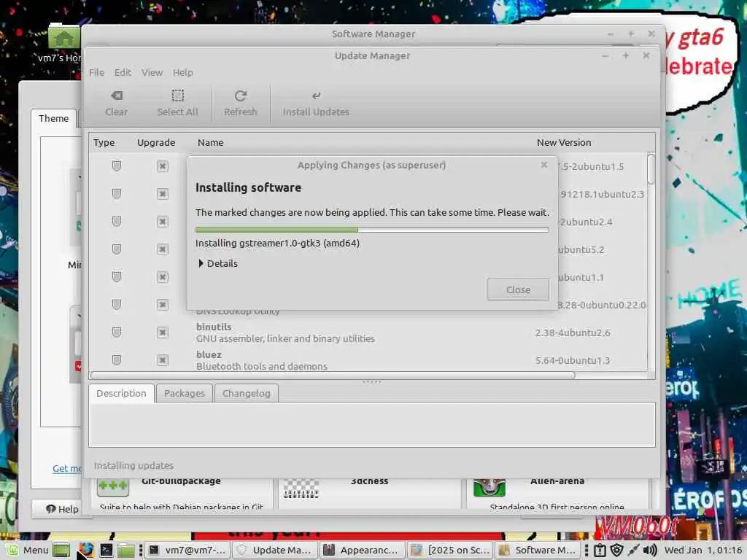Toggle the first upgrade checkbox in list
The height and width of the screenshot is (560, 747).
pos(163,166)
